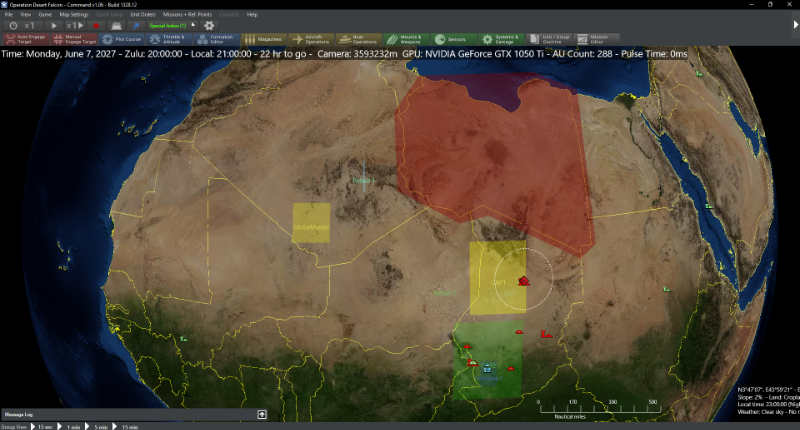Run simulation for 1 min
Screen dimensions: 800x430
[70, 426]
